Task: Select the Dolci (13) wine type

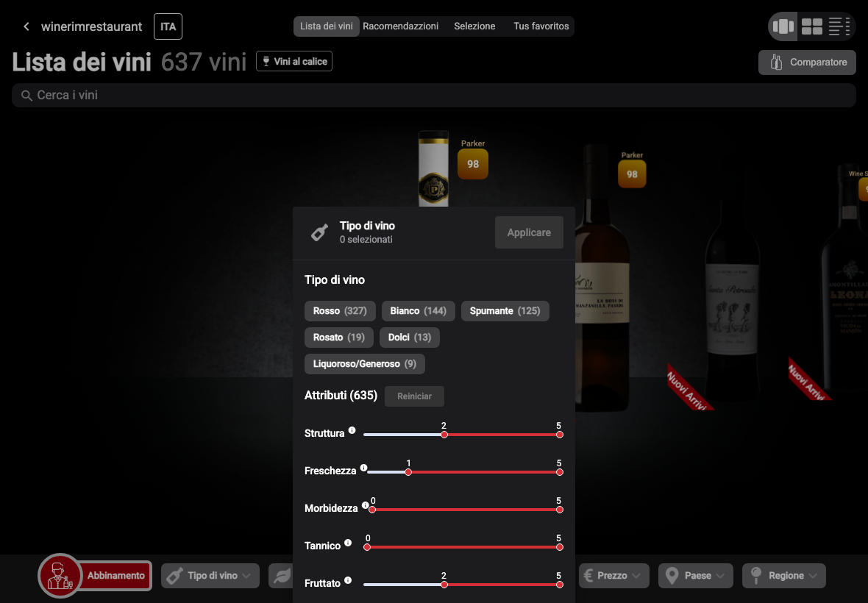Action: [x=409, y=338]
